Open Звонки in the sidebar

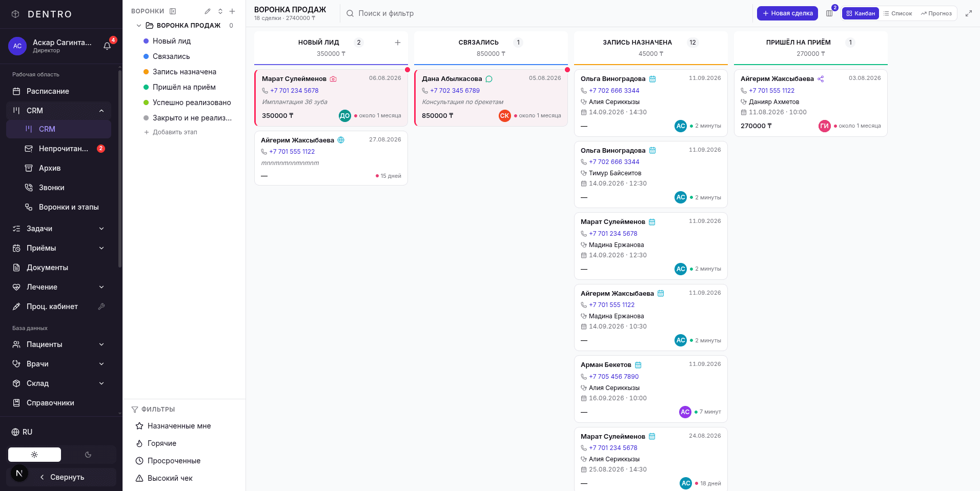(x=58, y=188)
